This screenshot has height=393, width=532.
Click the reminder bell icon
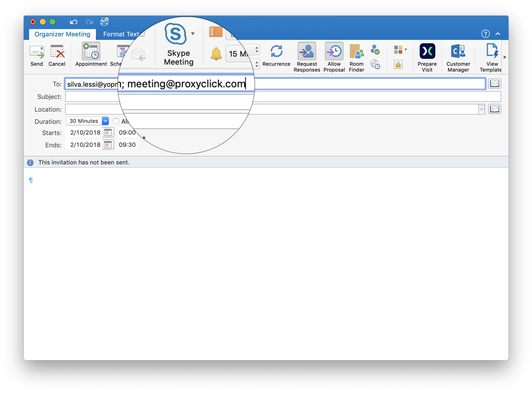216,54
